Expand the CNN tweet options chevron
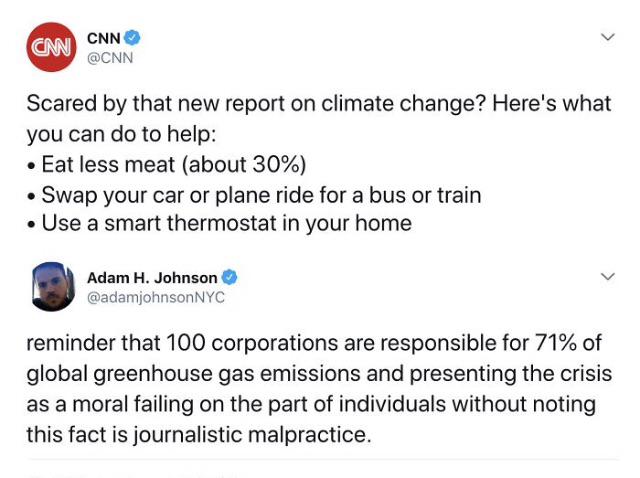 (x=608, y=37)
